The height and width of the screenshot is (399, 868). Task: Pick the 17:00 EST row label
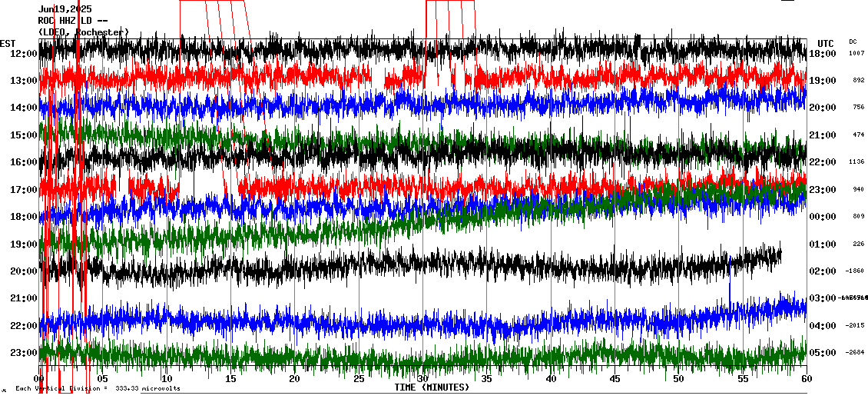[x=24, y=190]
